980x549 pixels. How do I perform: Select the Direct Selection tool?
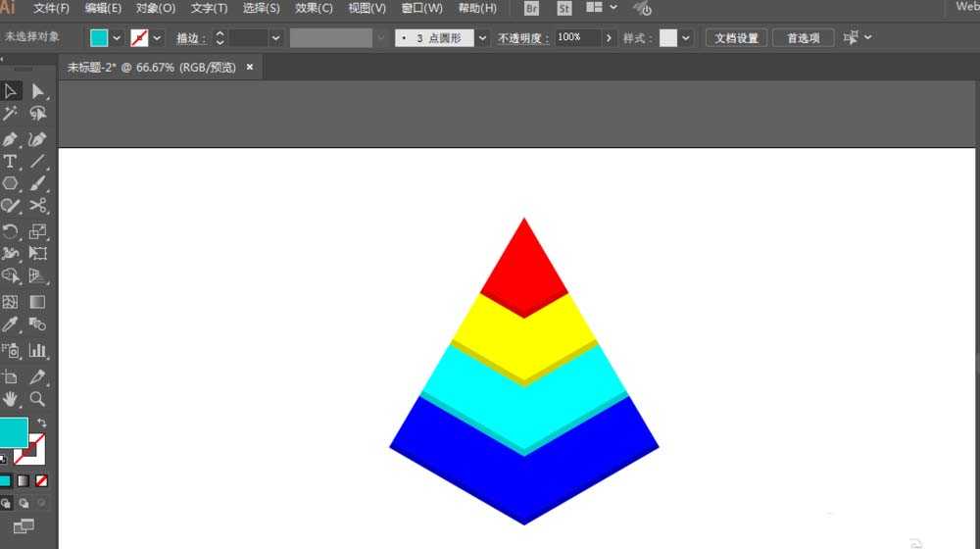[x=37, y=92]
